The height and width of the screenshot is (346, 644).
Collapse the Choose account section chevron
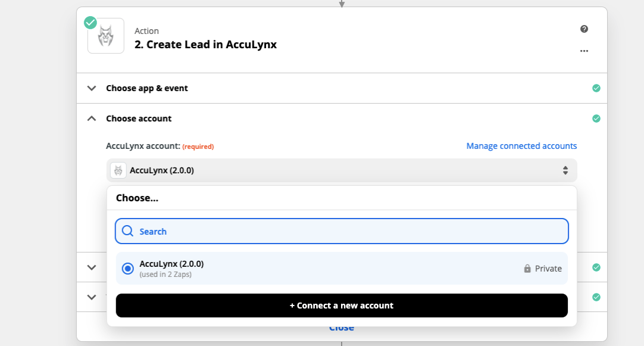click(92, 119)
